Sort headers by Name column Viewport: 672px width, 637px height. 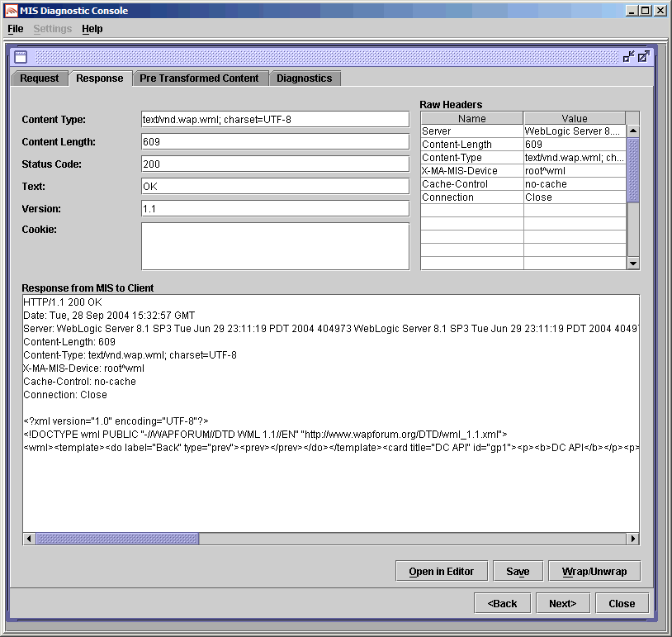(x=471, y=118)
